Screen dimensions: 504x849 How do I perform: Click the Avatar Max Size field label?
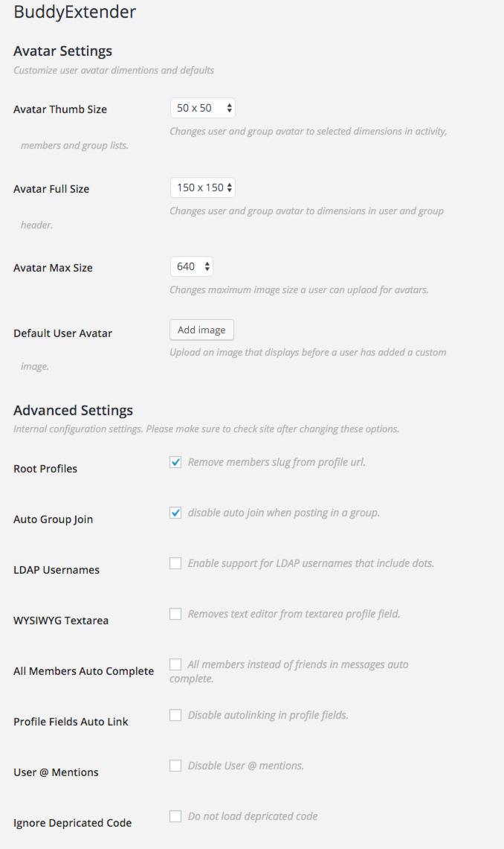coord(53,268)
